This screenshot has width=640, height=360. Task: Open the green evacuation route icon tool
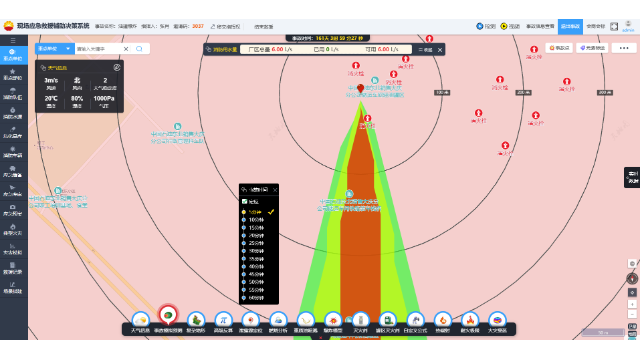(x=196, y=320)
